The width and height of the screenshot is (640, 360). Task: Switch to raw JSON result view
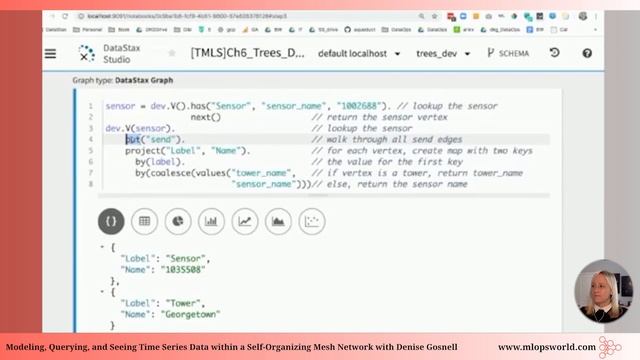pos(111,221)
